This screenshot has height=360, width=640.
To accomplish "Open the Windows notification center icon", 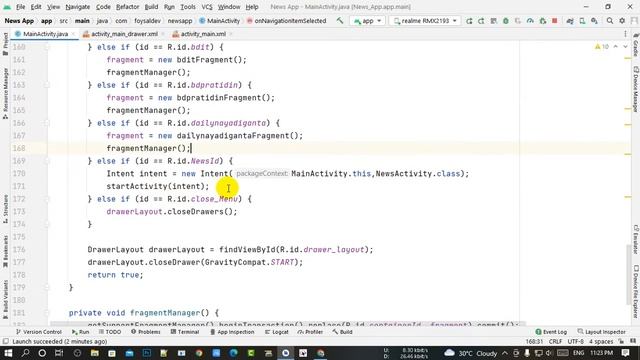I will 625,353.
